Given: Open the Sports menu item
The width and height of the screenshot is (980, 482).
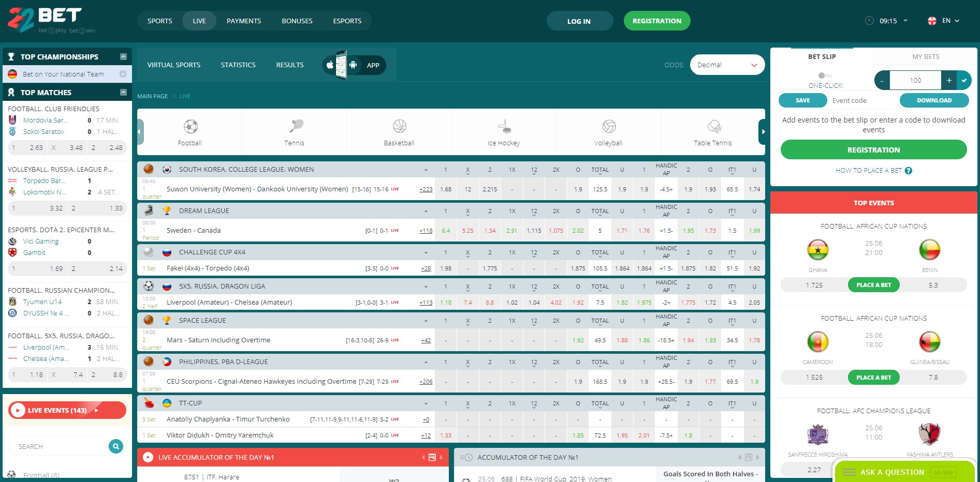Looking at the screenshot, I should click(x=159, y=21).
